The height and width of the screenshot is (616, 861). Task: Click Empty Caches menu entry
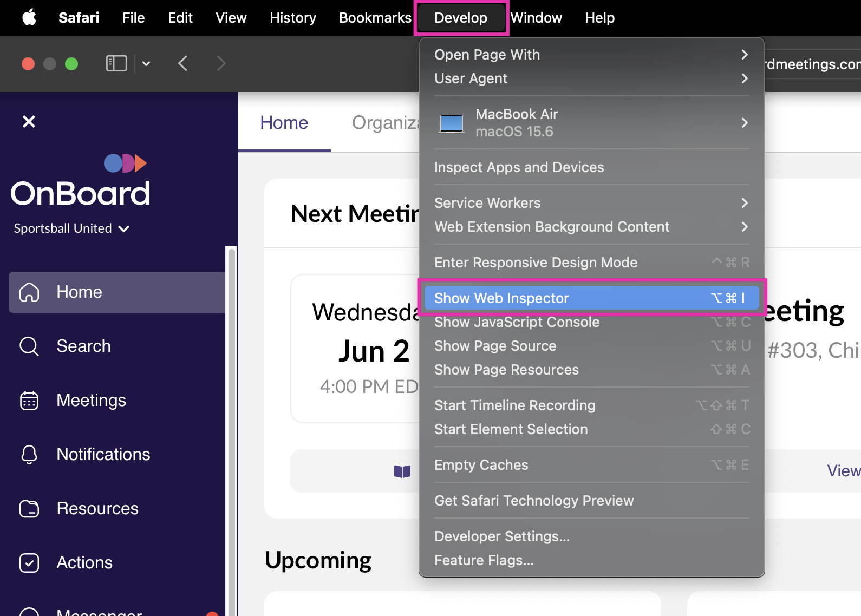click(592, 465)
